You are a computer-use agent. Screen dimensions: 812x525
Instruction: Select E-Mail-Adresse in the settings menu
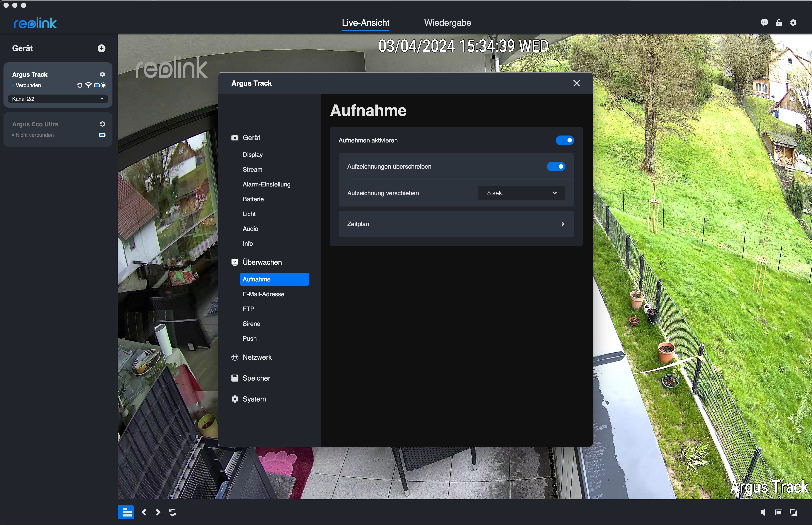[263, 294]
